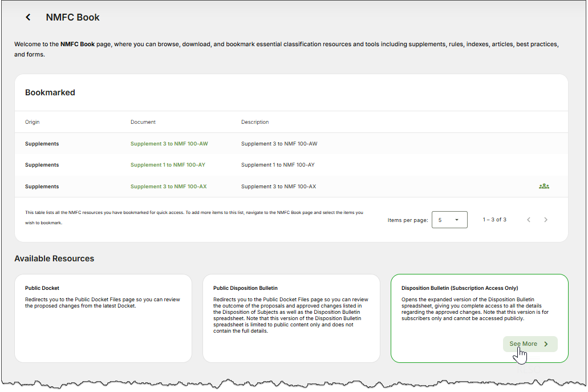Select the Public Disposition Bulletin card
Viewport: 588px width, 392px height.
click(x=291, y=318)
